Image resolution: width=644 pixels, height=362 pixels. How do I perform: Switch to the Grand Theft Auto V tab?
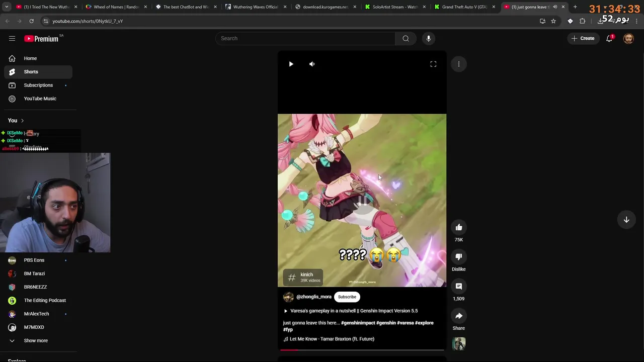coord(464,7)
